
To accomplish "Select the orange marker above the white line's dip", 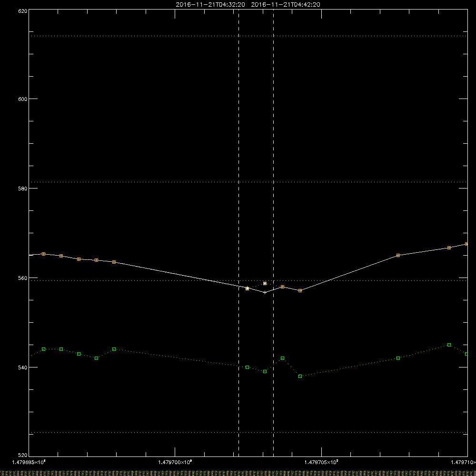I will pos(265,284).
